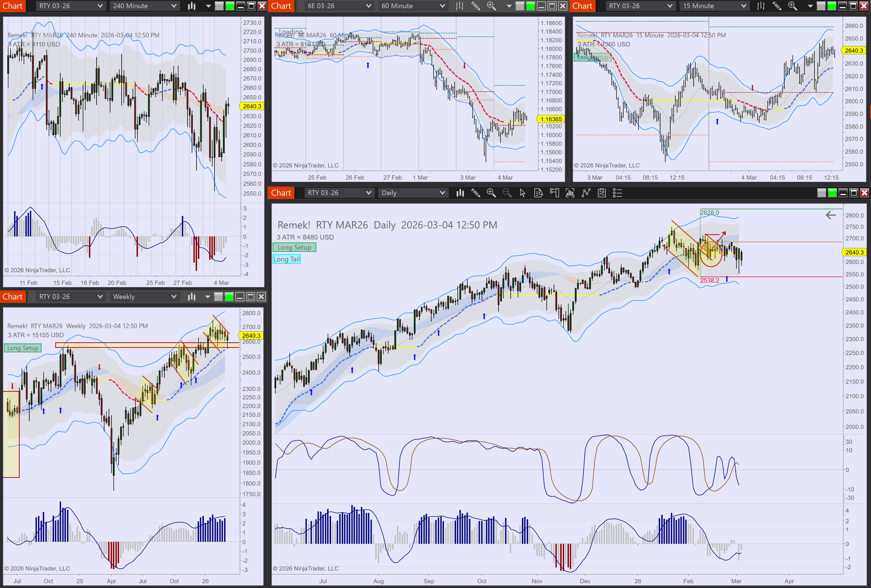Viewport: 871px width, 588px height.
Task: Select cursor pointer tool in Daily chart
Action: coord(523,193)
